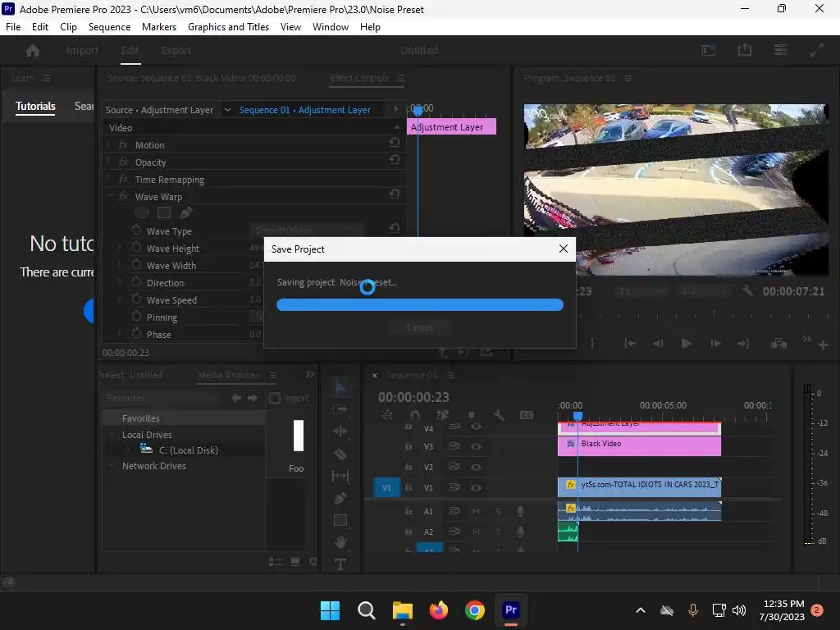This screenshot has width=840, height=630.
Task: Toggle linked selection in timeline
Action: pyautogui.click(x=442, y=415)
